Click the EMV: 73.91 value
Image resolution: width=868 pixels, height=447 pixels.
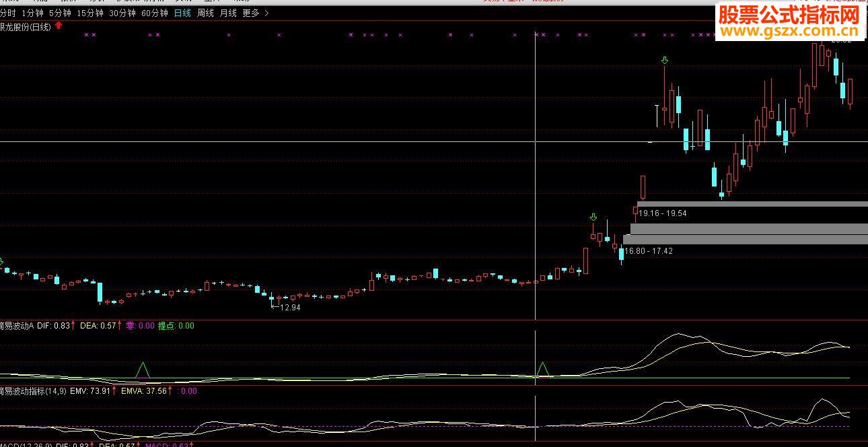coord(91,391)
